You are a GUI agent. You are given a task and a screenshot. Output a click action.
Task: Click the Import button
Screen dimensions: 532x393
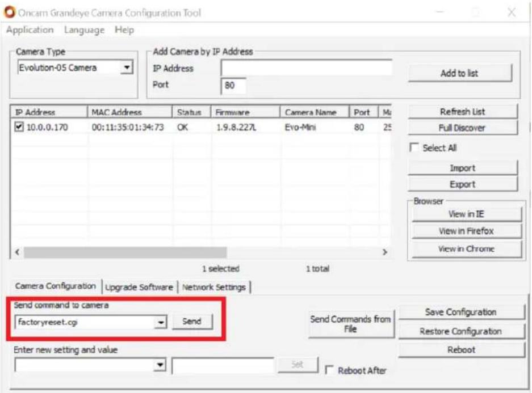462,168
